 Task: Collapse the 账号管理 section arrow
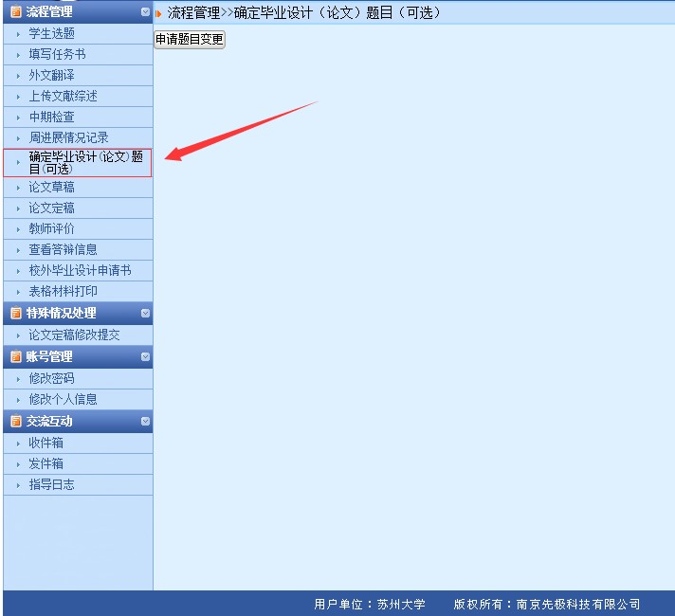[145, 357]
